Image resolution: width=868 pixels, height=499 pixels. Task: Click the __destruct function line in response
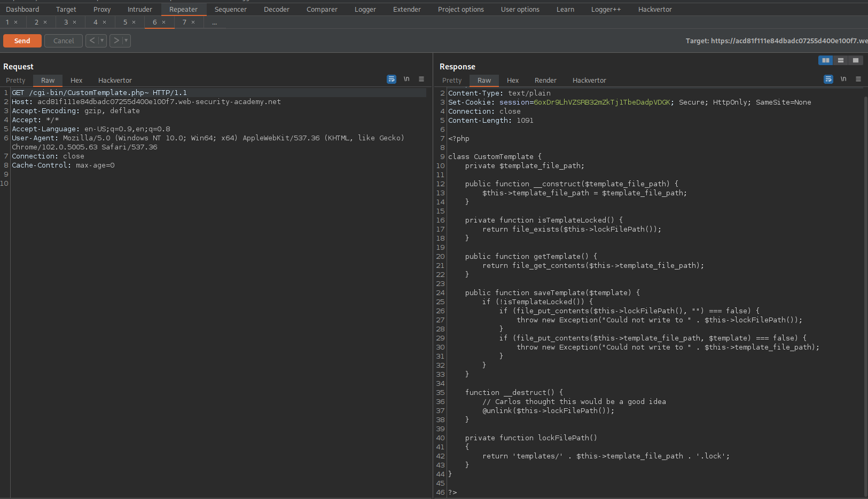[514, 393]
